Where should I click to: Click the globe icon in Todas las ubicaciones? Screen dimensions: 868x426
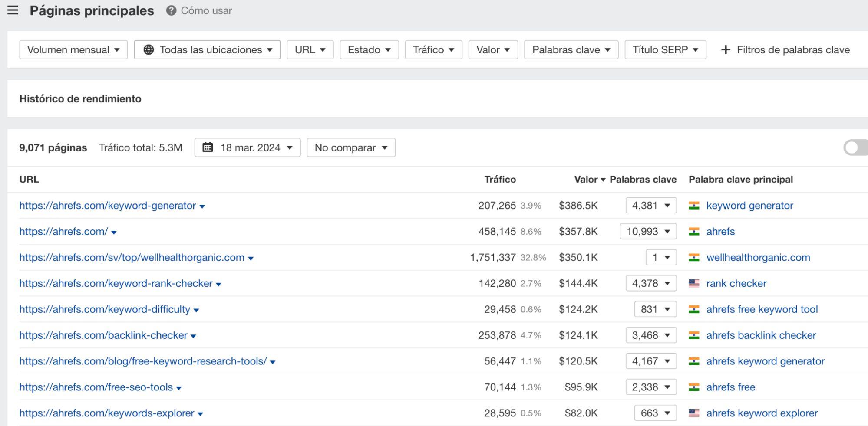(149, 49)
